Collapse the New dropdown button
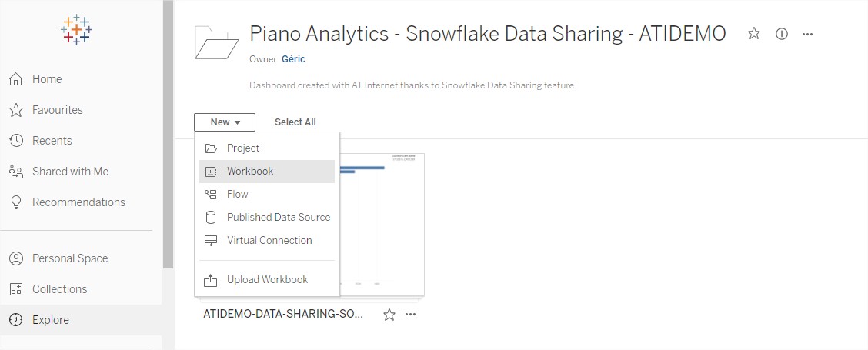Viewport: 868px width, 350px height. [x=225, y=122]
